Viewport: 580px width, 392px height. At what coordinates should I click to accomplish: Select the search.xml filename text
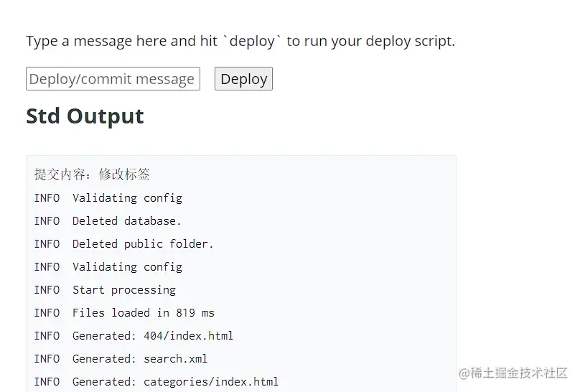coord(175,359)
